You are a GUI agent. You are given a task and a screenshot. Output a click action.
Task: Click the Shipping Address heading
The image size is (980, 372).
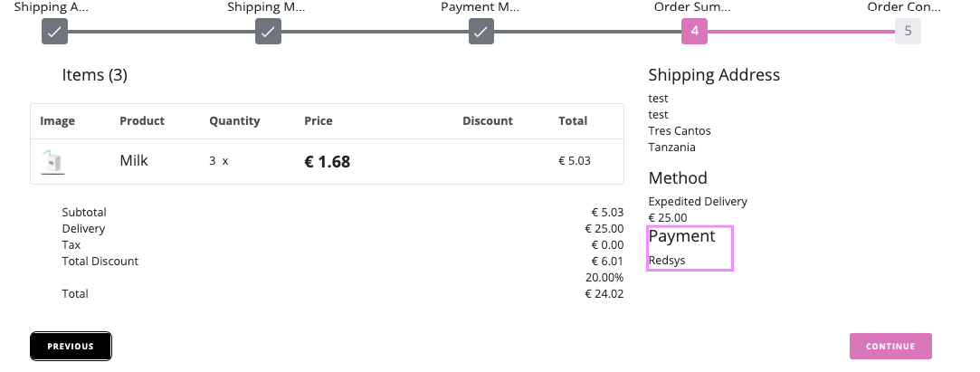[714, 75]
